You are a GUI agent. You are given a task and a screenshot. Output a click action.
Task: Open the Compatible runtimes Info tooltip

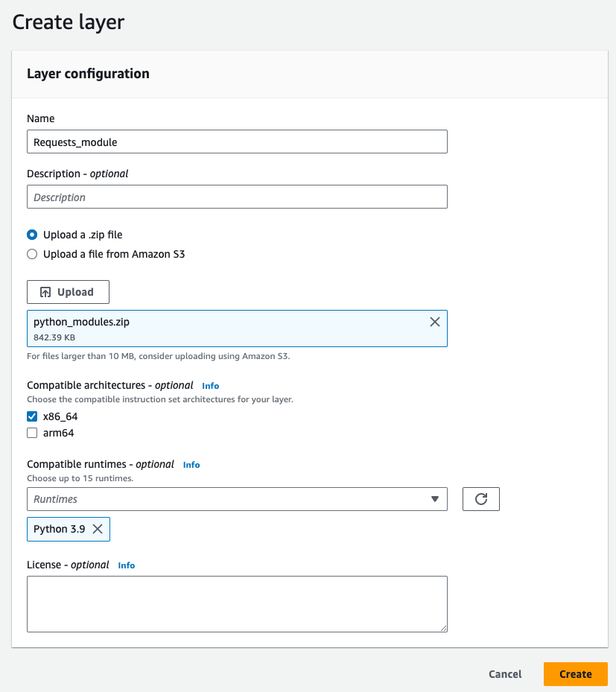point(191,464)
